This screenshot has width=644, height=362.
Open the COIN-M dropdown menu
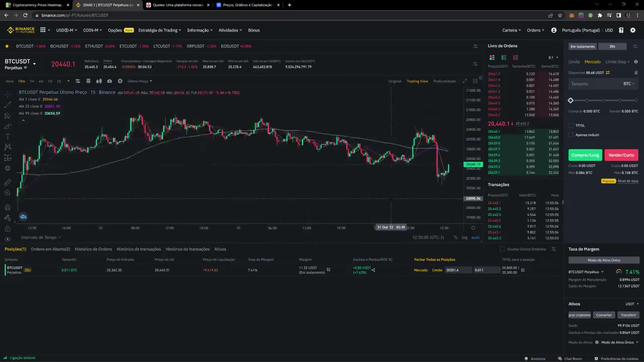(x=92, y=30)
